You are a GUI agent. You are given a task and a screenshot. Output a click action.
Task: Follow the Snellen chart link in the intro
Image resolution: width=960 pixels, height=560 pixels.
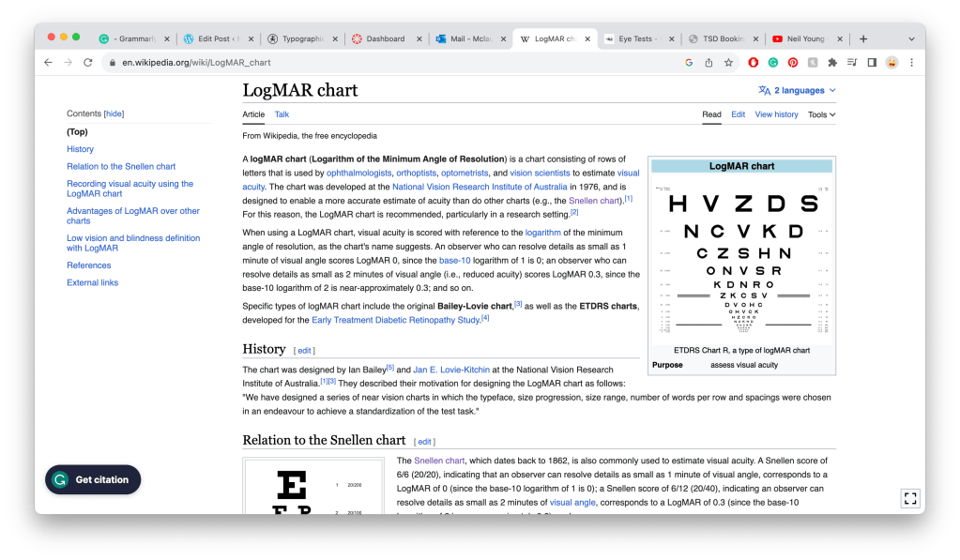595,201
